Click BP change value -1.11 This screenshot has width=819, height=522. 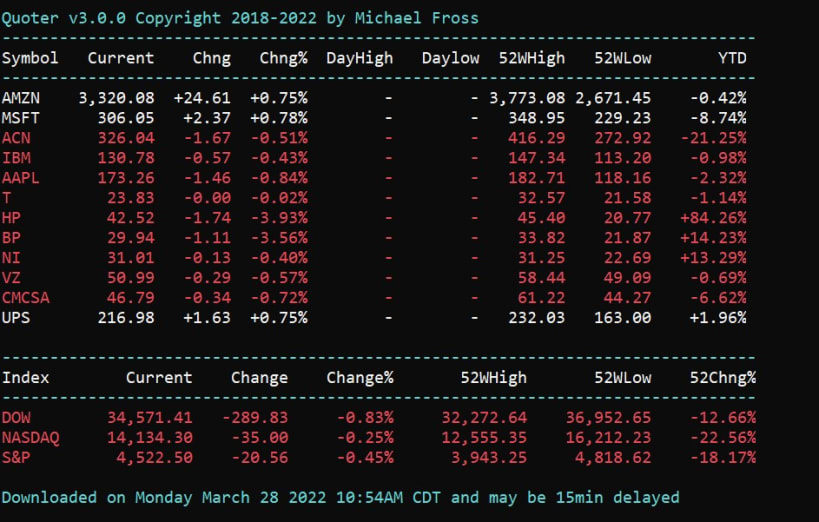point(207,238)
